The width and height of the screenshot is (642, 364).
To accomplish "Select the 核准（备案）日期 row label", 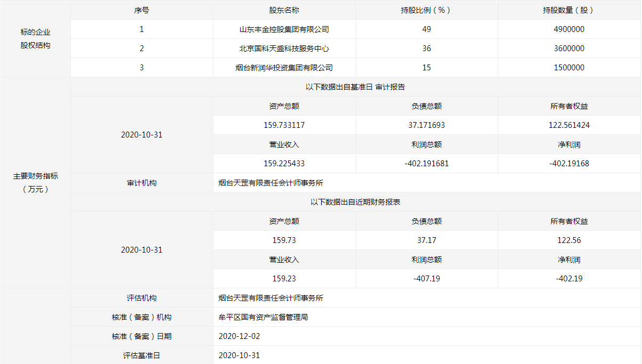I will coord(141,336).
